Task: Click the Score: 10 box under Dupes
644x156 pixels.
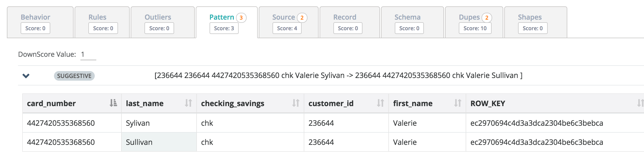Action: (475, 28)
